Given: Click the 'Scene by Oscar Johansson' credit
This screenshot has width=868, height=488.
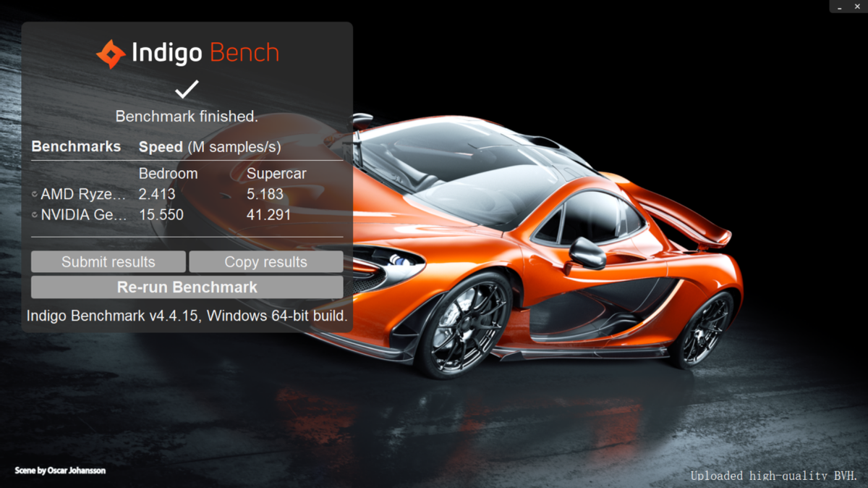Looking at the screenshot, I should pyautogui.click(x=60, y=471).
